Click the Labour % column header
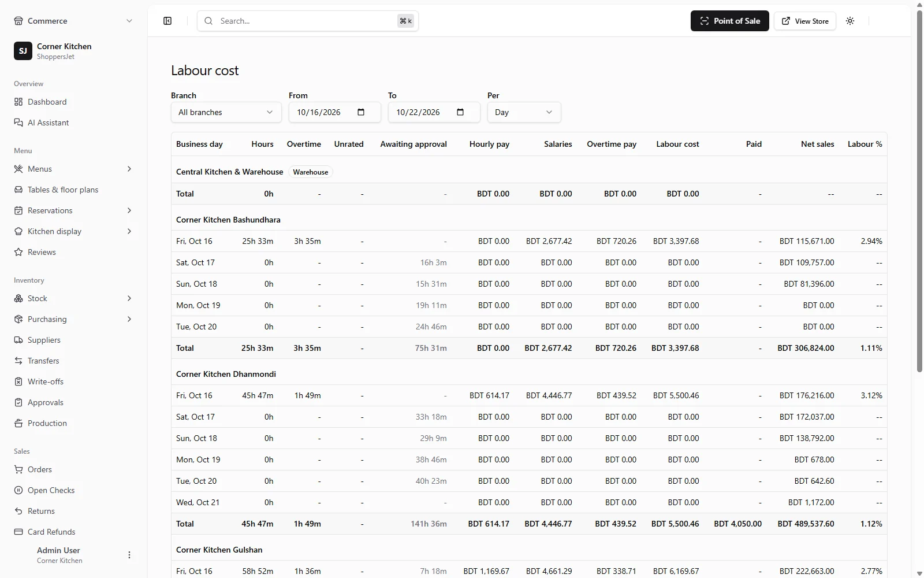 (865, 144)
